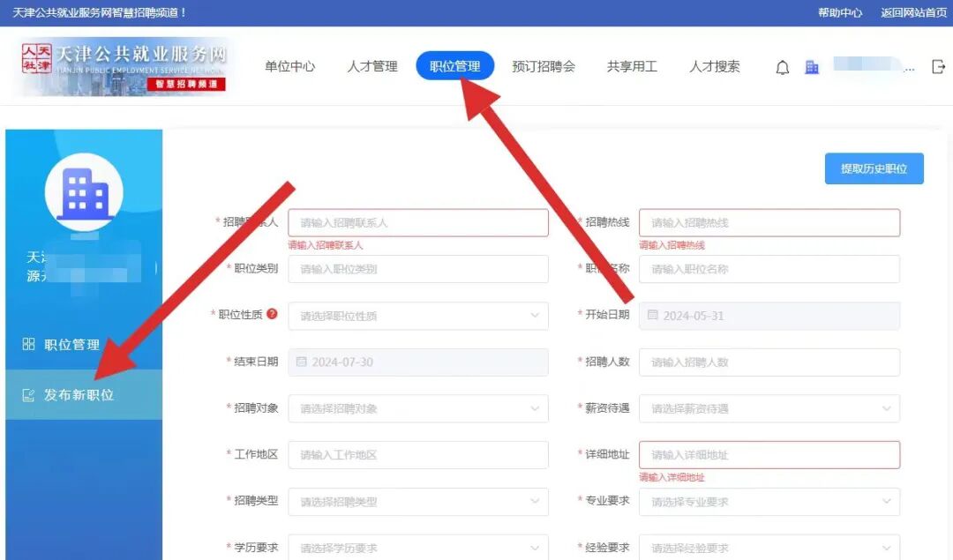This screenshot has width=953, height=560.
Task: Switch to the 人才搜索 menu item
Action: (x=714, y=66)
